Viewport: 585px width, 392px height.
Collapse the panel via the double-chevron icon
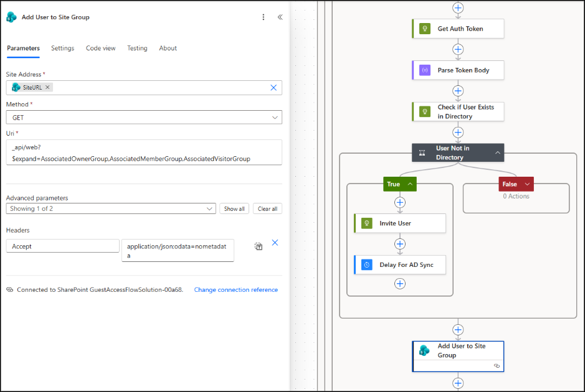[280, 17]
